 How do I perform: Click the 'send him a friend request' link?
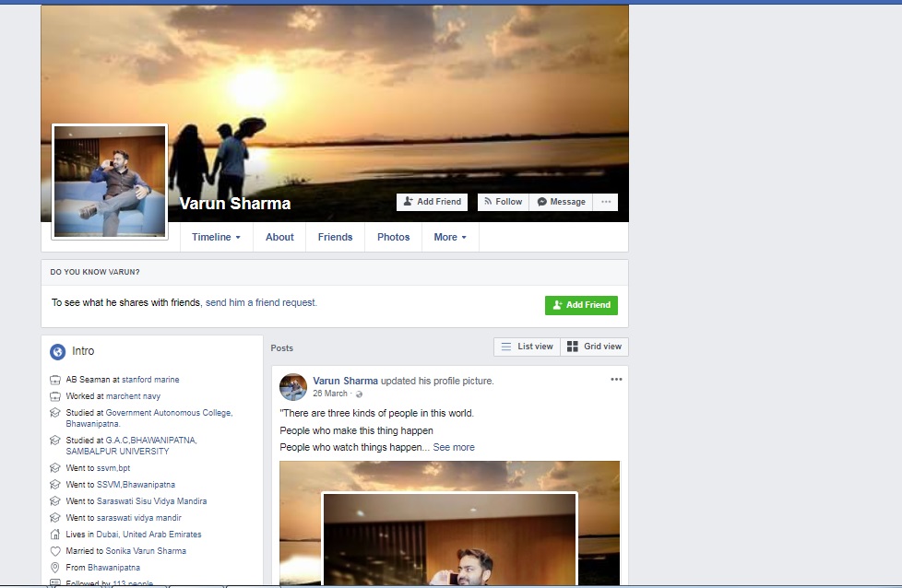261,302
